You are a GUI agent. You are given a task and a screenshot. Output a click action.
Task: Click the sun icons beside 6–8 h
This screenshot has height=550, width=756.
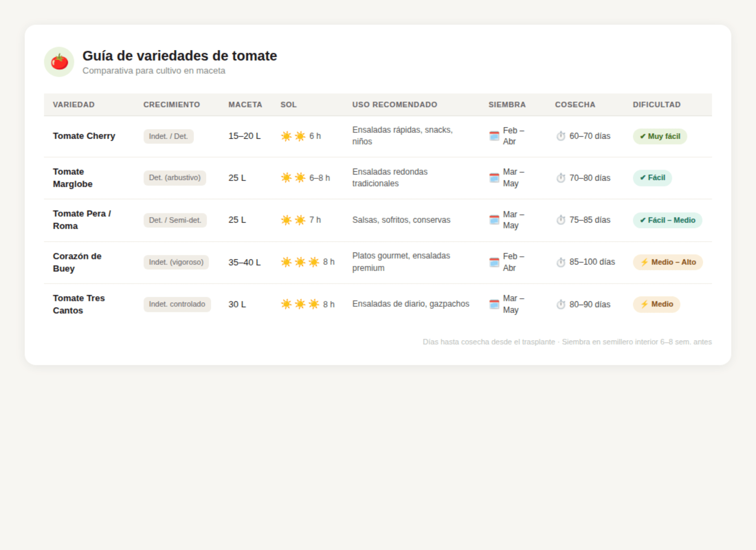point(293,178)
